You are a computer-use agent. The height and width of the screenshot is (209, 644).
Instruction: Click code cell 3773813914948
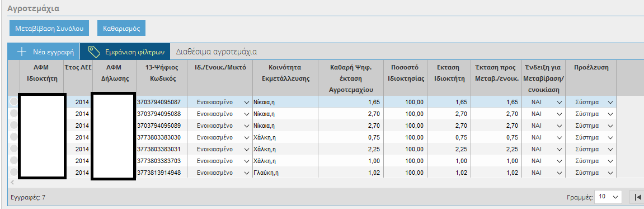[162, 173]
